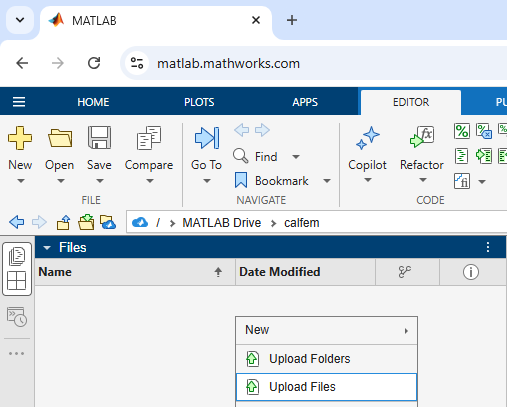Go forward to next folder
This screenshot has width=507, height=407.
point(39,222)
